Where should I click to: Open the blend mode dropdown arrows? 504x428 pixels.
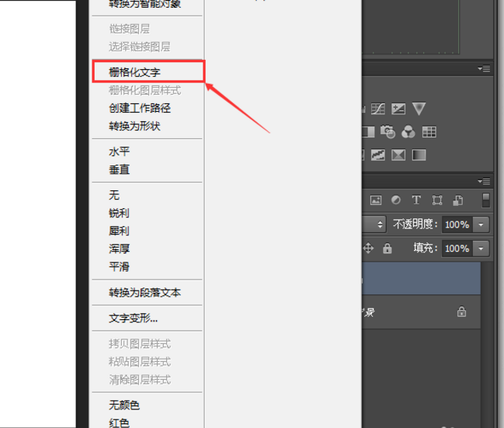[380, 224]
